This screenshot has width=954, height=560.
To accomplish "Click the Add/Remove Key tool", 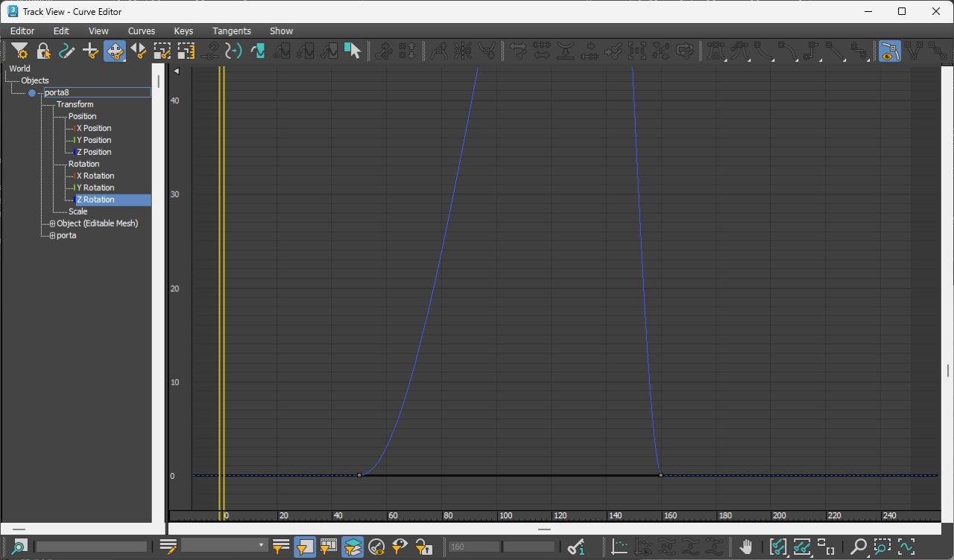I will 91,51.
